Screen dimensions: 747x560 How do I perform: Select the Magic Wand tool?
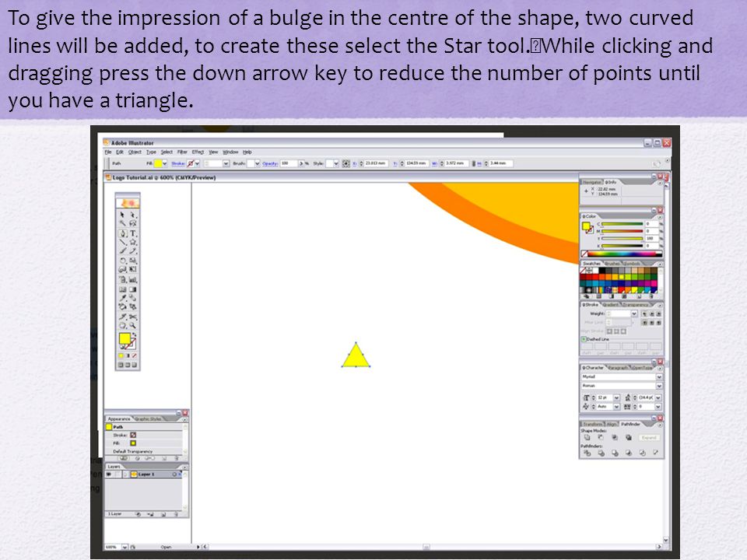[x=122, y=223]
